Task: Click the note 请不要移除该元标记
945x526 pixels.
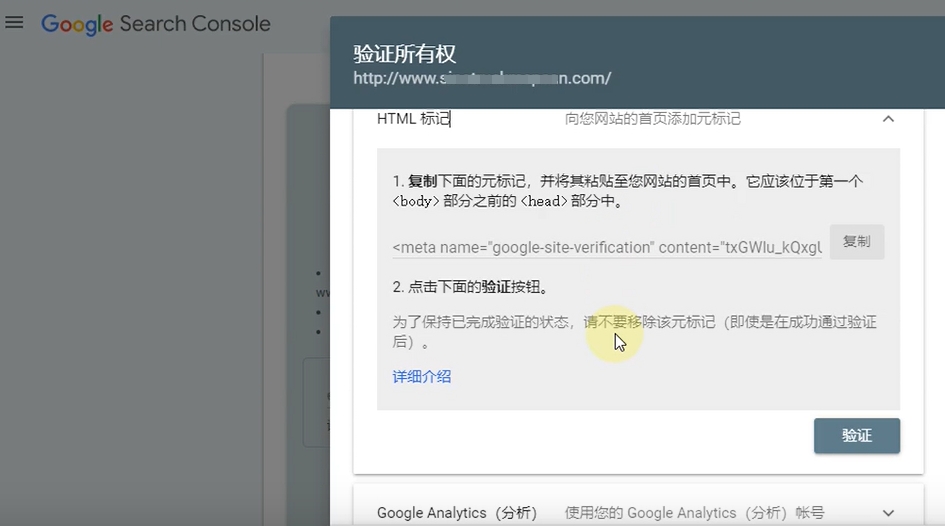Action: pos(649,322)
